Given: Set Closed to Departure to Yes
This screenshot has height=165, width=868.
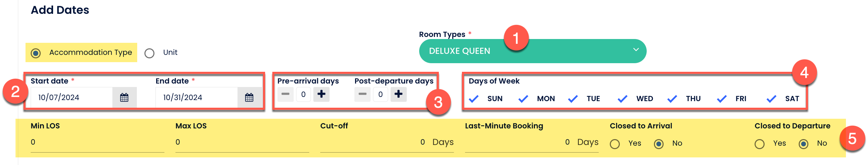Looking at the screenshot, I should 759,144.
